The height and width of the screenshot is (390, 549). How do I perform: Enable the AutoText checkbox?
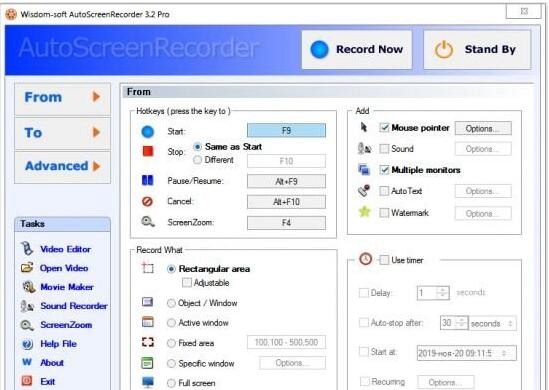click(384, 191)
